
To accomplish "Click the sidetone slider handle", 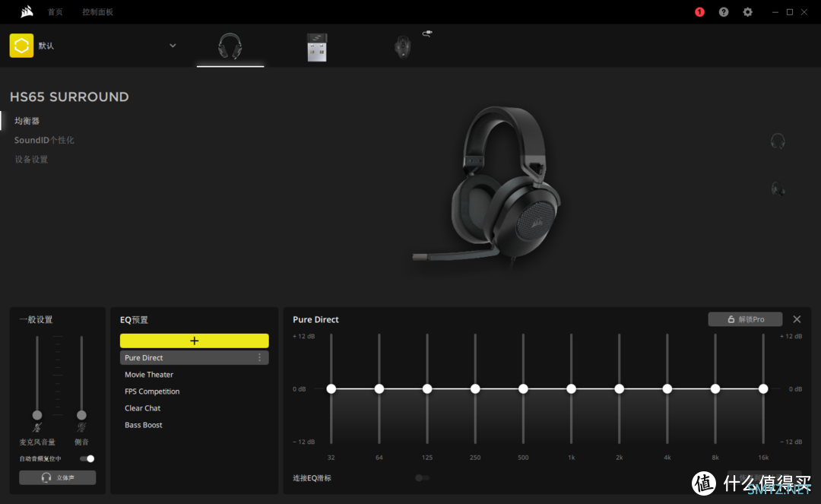I will tap(81, 415).
